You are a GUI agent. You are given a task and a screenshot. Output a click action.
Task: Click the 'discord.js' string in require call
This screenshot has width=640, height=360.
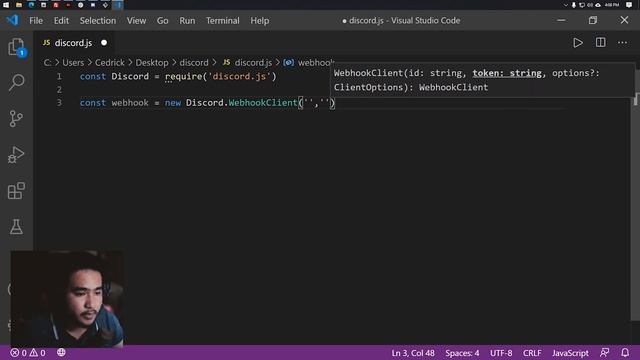[239, 76]
